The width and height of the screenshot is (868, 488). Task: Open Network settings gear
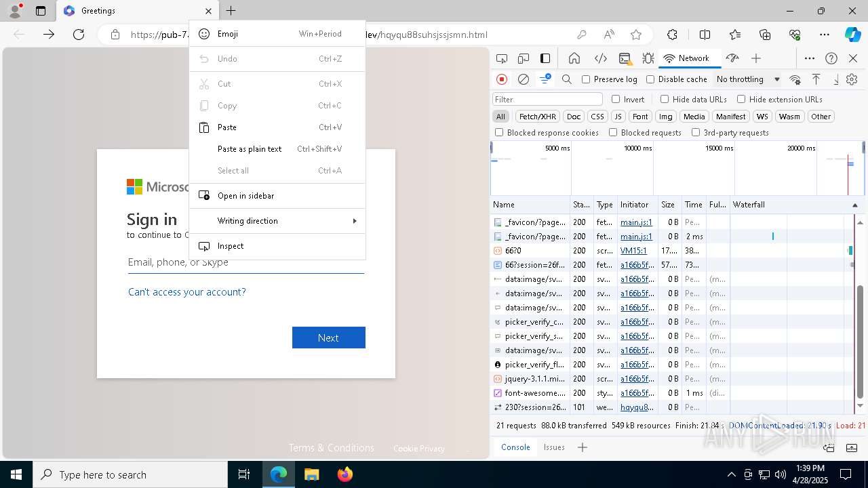[x=852, y=79]
